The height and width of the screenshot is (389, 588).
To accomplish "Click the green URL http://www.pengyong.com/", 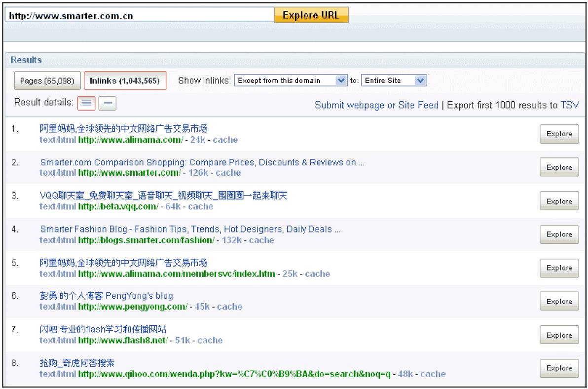I will pos(133,307).
